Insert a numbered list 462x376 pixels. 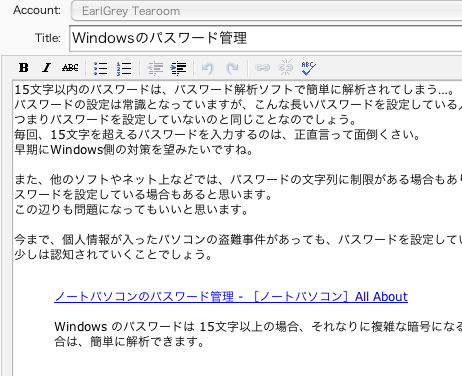click(x=124, y=68)
